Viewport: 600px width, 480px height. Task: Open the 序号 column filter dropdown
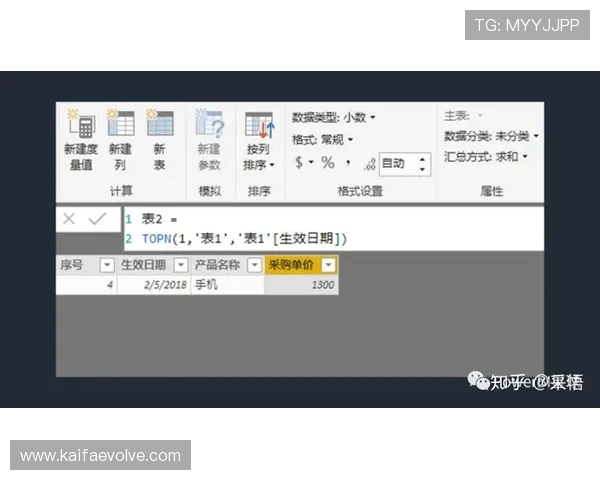pos(107,265)
